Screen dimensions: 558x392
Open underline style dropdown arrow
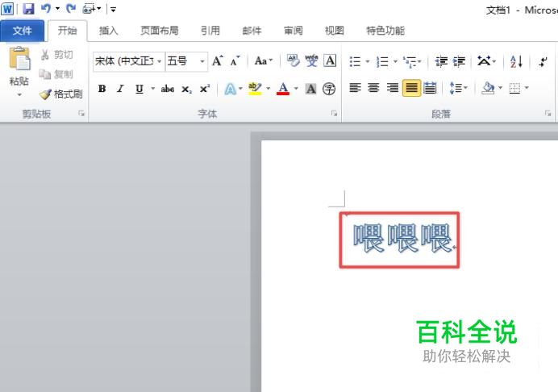pyautogui.click(x=152, y=88)
